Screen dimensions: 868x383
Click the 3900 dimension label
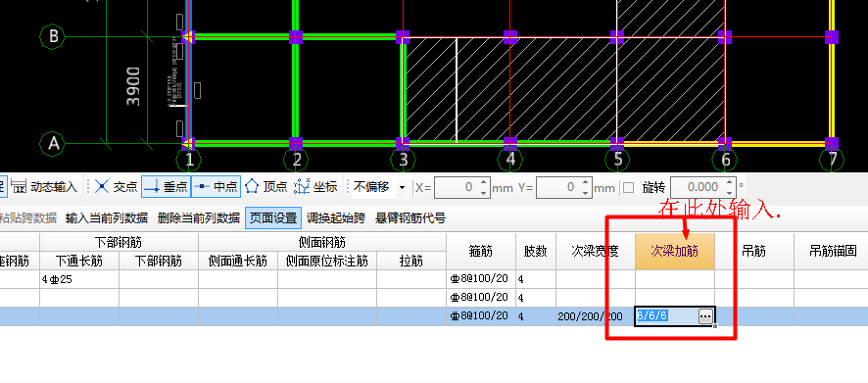pyautogui.click(x=133, y=87)
